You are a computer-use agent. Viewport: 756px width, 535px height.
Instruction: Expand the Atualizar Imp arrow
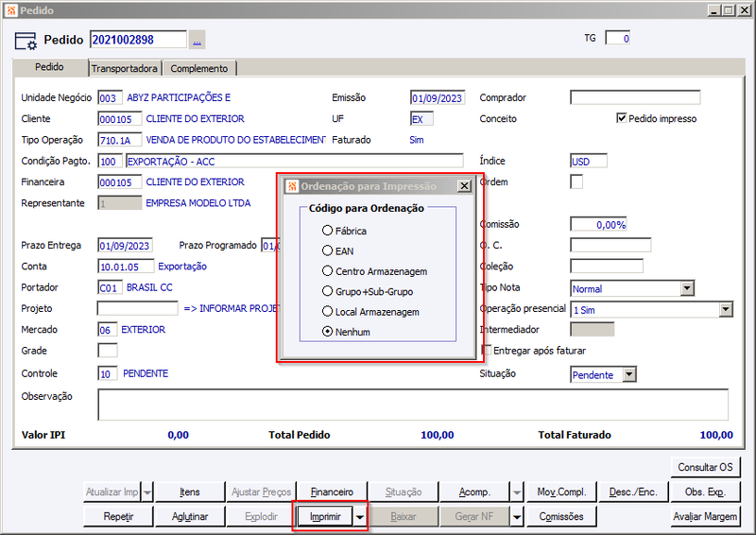tap(147, 492)
